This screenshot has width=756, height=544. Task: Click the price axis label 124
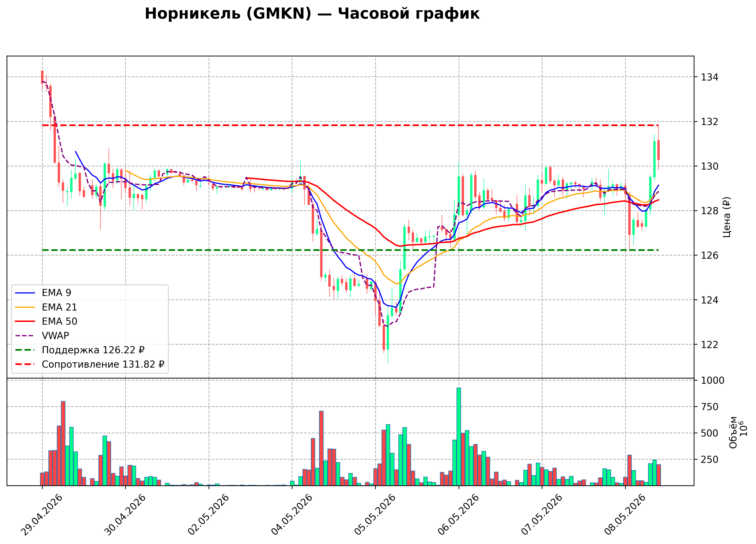(710, 300)
